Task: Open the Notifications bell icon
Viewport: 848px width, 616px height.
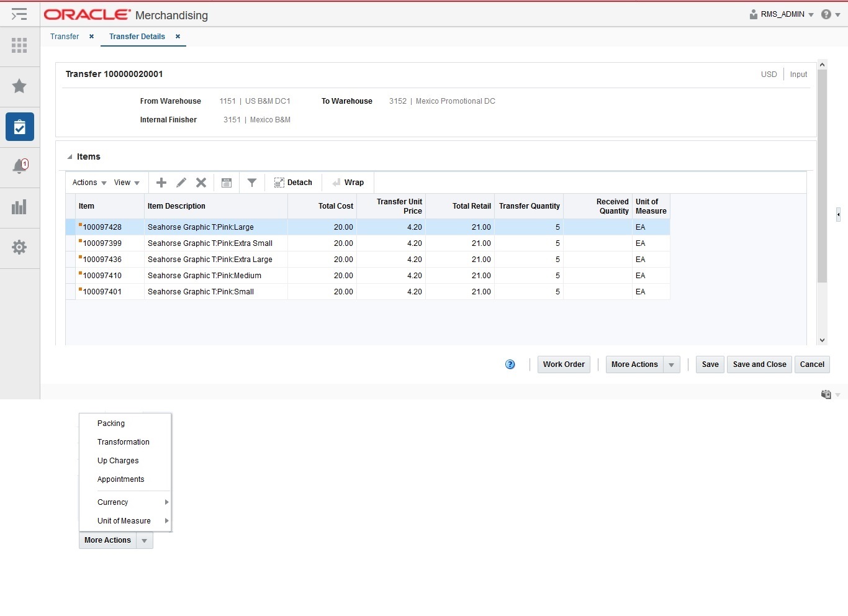Action: click(19, 166)
